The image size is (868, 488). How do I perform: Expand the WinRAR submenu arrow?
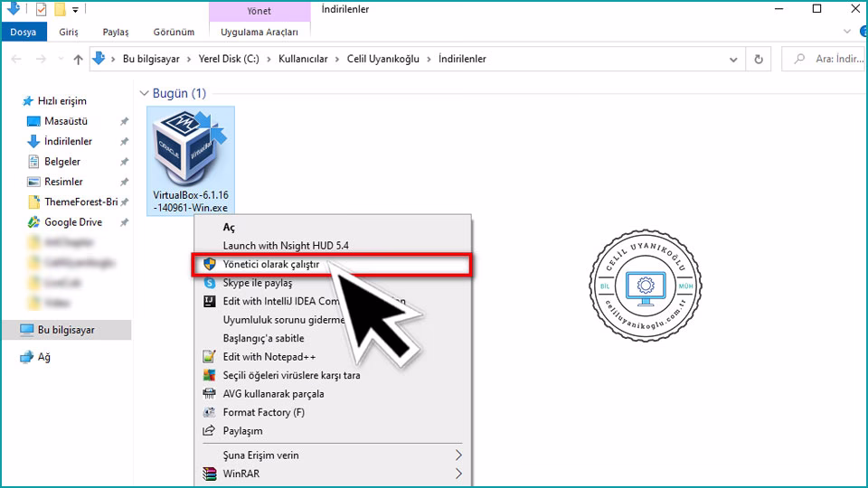tap(458, 474)
